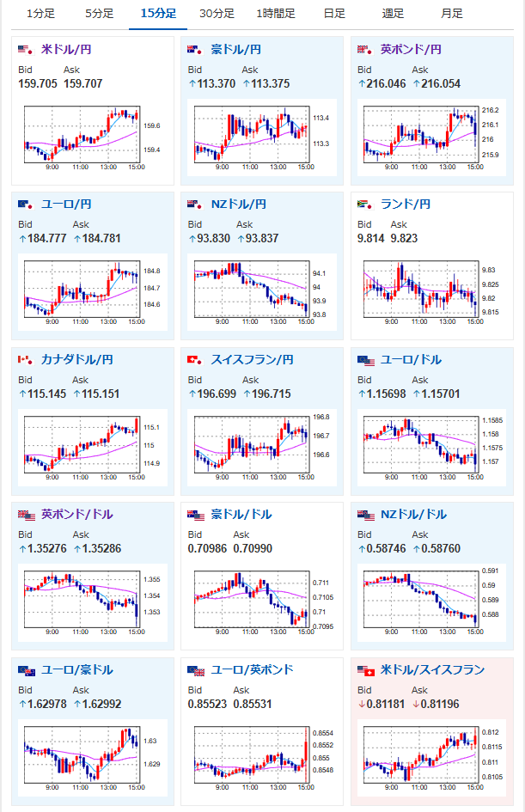The height and width of the screenshot is (812, 525).
Task: Select the 1時間足 timeframe tab
Action: [276, 14]
